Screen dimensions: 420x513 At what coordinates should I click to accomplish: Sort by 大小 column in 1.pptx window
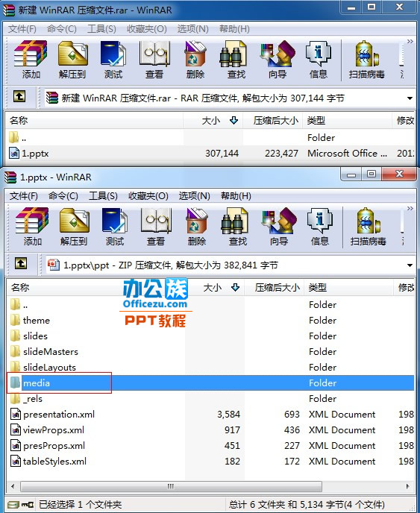click(x=214, y=287)
